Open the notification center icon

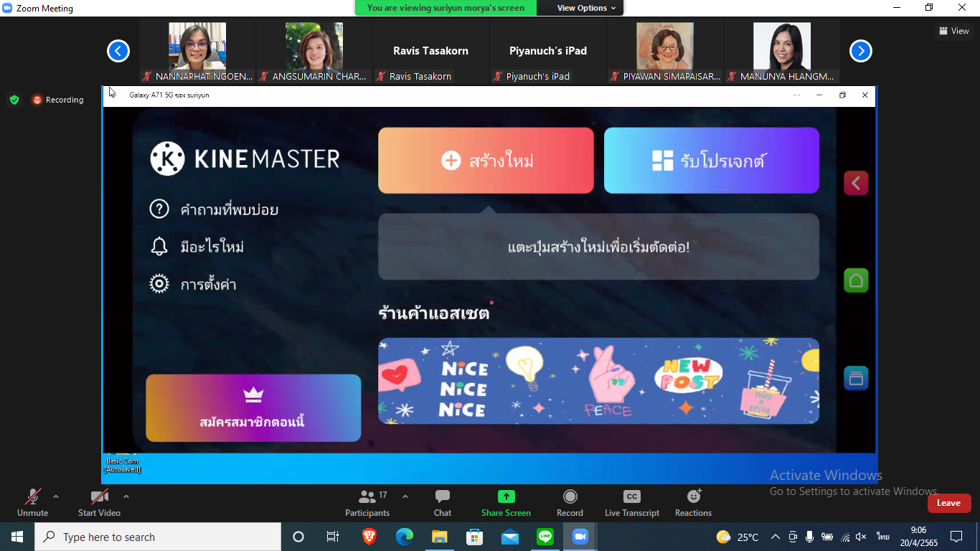(x=956, y=537)
